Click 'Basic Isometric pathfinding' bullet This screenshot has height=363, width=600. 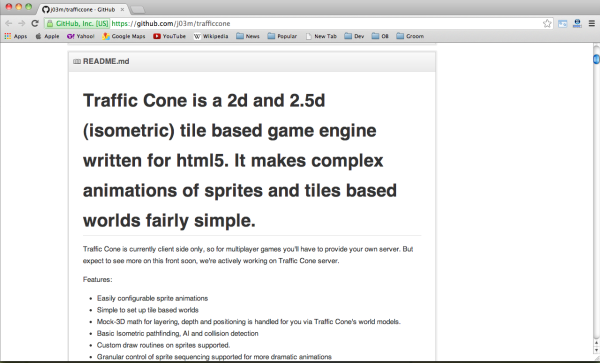pyautogui.click(x=178, y=334)
